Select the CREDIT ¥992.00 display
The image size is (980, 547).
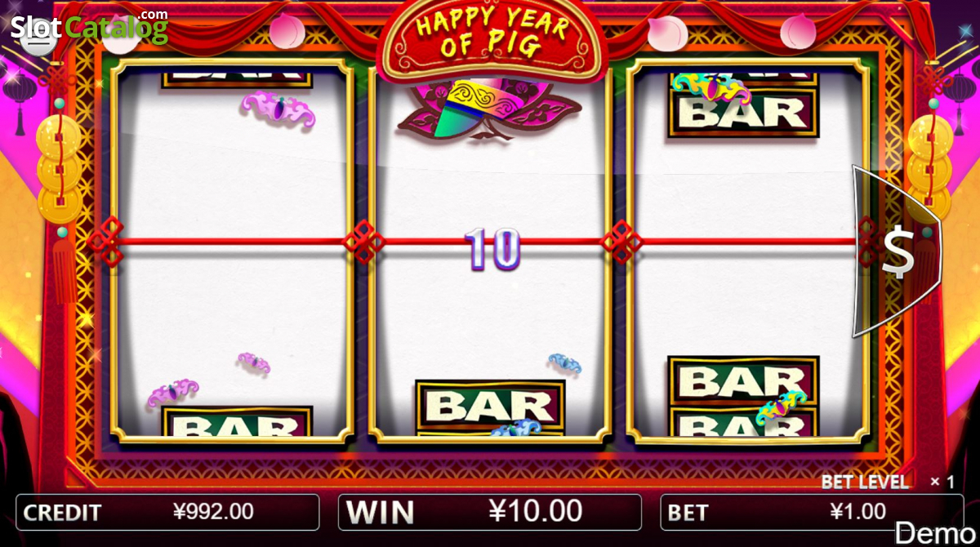pos(167,512)
